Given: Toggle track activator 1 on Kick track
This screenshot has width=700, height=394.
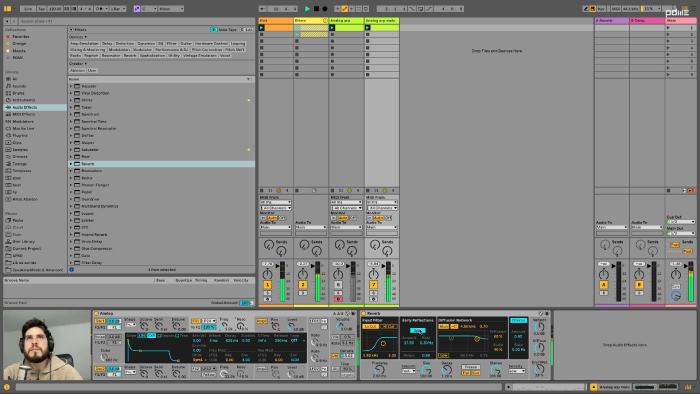Looking at the screenshot, I should (x=267, y=285).
